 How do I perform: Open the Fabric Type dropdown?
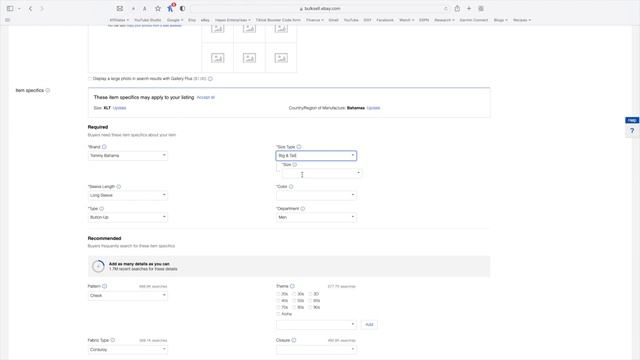pyautogui.click(x=128, y=349)
